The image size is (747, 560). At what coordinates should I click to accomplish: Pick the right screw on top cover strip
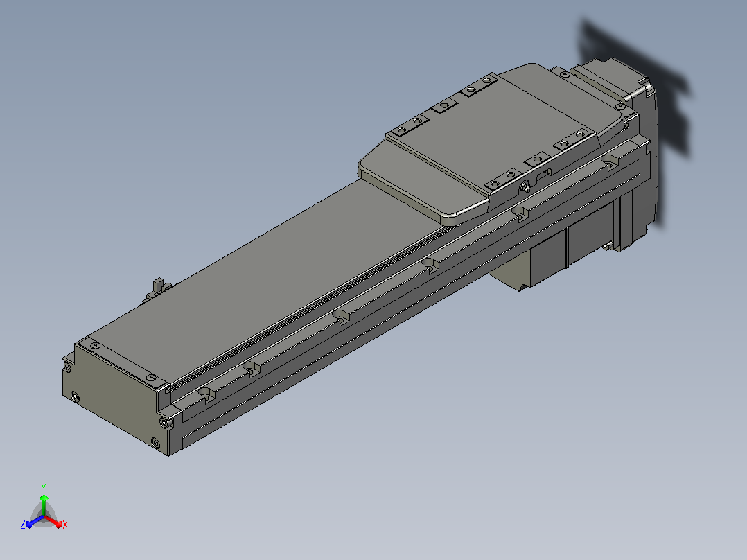(152, 377)
